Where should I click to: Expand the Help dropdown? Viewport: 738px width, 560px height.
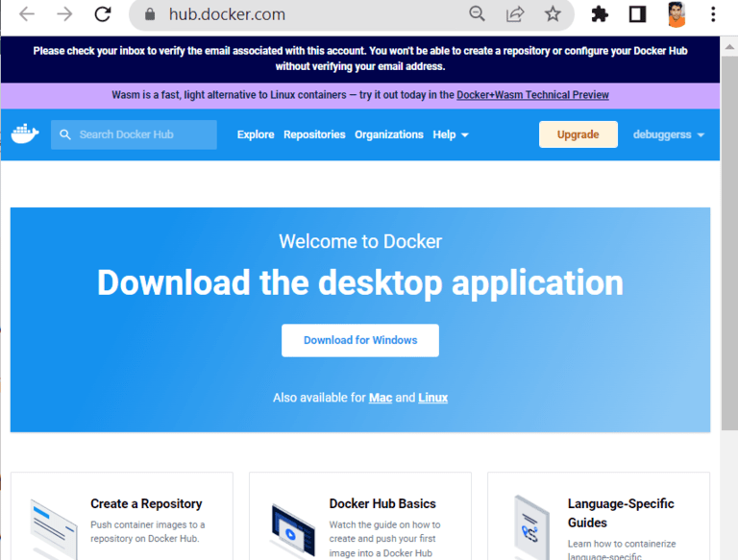(x=451, y=134)
